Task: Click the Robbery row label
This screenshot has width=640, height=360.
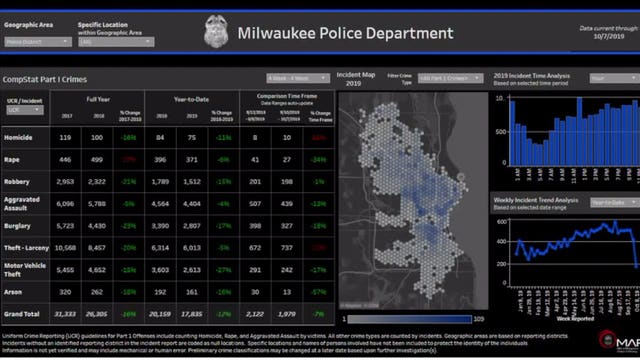Action: (x=17, y=182)
